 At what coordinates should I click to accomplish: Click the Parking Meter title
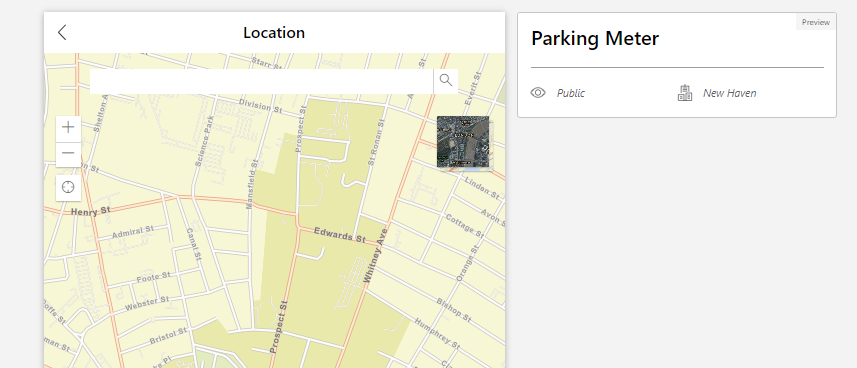[x=595, y=39]
